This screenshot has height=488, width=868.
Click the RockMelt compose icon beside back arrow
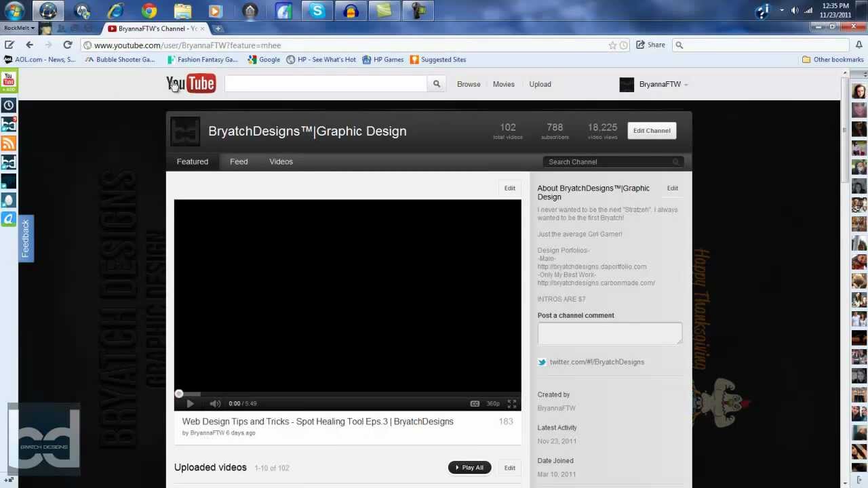pyautogui.click(x=9, y=45)
